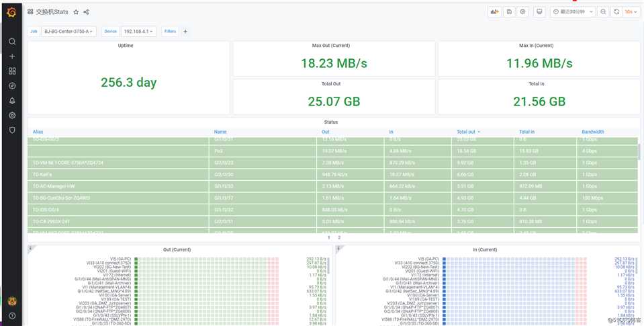Viewport: 644px width, 326px height.
Task: Open the Total In panel title menu
Action: [537, 84]
